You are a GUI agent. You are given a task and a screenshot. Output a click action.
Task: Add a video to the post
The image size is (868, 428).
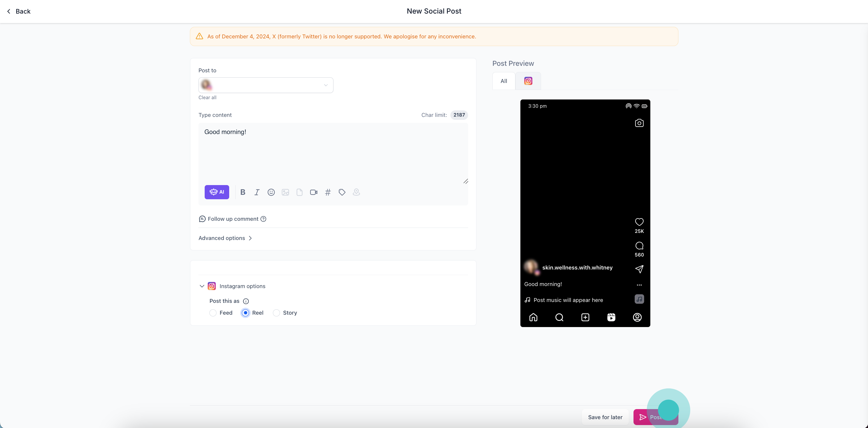(x=313, y=192)
